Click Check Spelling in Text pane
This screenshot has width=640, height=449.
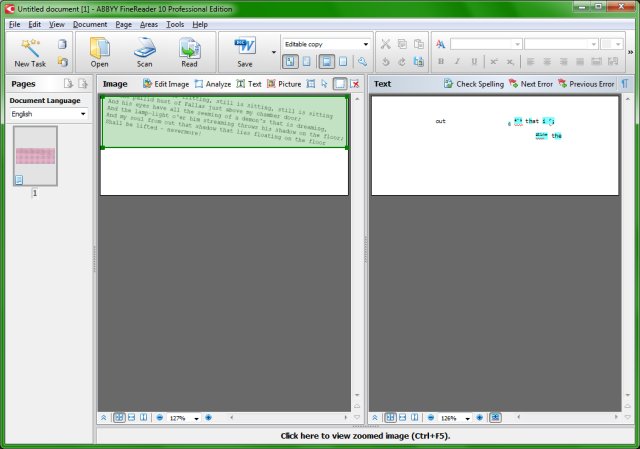pos(474,84)
